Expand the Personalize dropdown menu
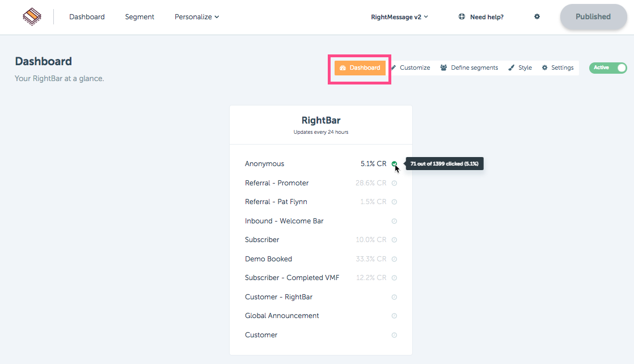Viewport: 634px width, 364px height. [197, 16]
